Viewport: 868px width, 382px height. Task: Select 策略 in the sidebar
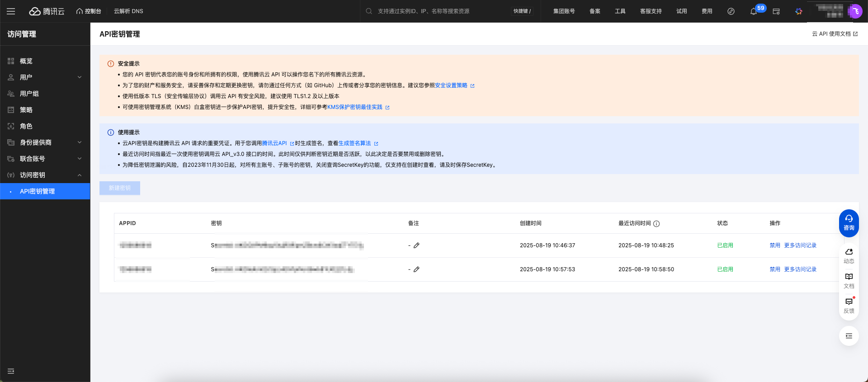pyautogui.click(x=26, y=110)
